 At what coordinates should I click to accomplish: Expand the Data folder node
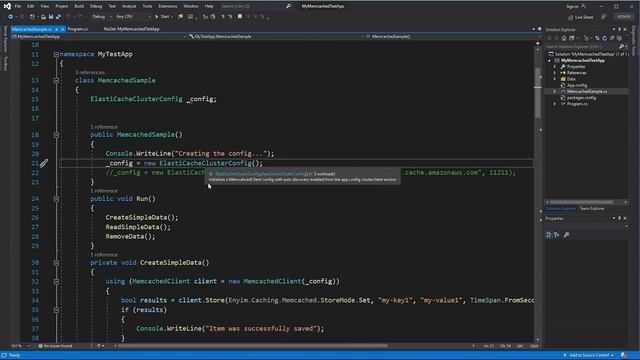click(x=554, y=79)
